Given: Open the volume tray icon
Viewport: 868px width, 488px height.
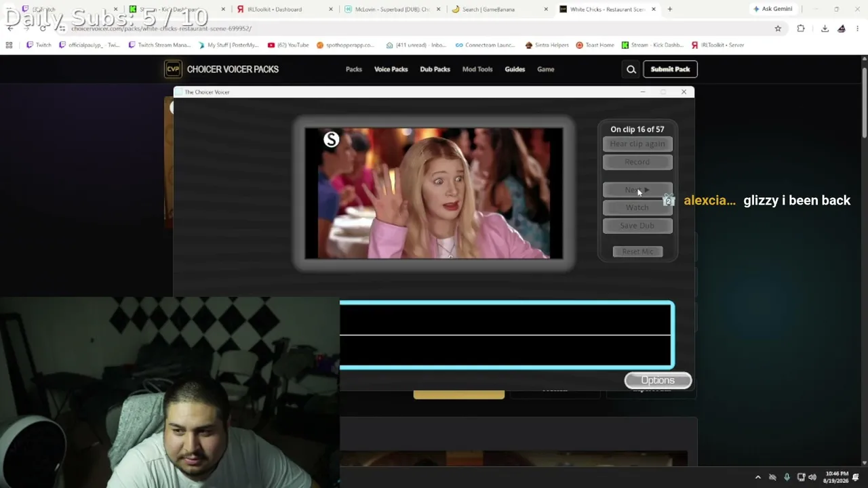Looking at the screenshot, I should [812, 477].
